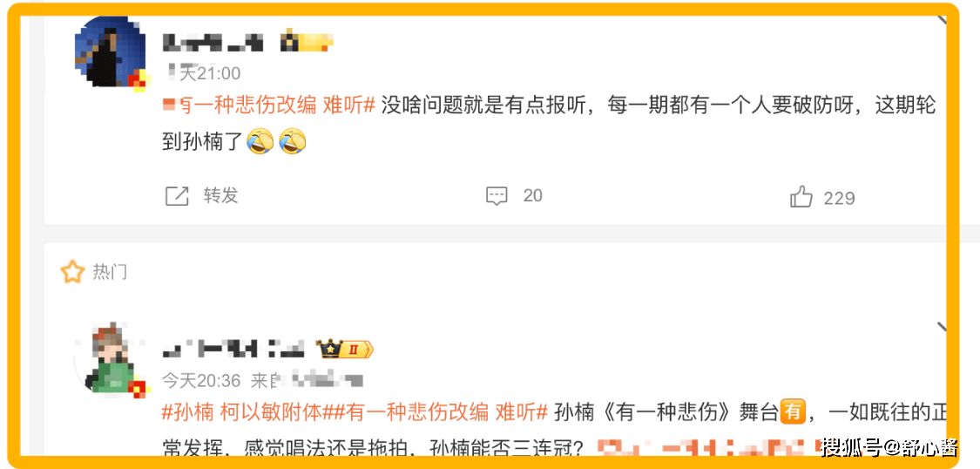Expand the second post's options chevron
The image size is (980, 469).
coord(943,327)
